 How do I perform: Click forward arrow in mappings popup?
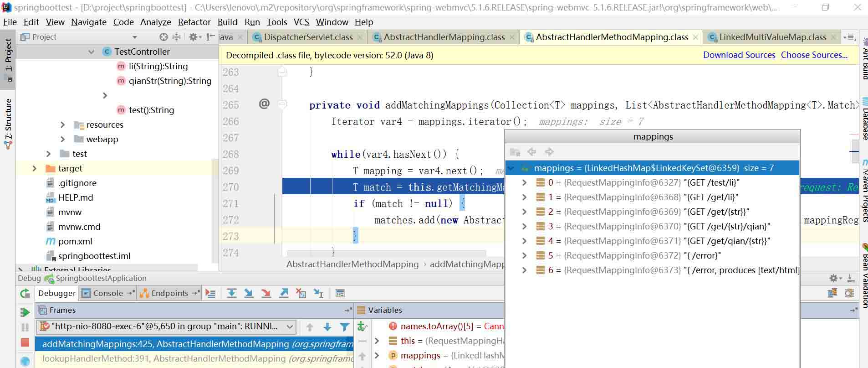549,152
